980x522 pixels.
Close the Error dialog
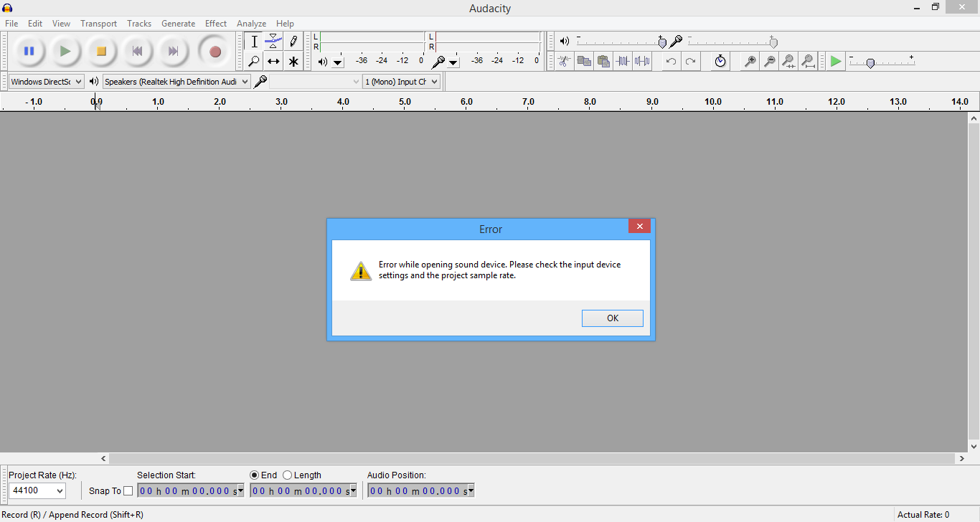click(x=639, y=227)
